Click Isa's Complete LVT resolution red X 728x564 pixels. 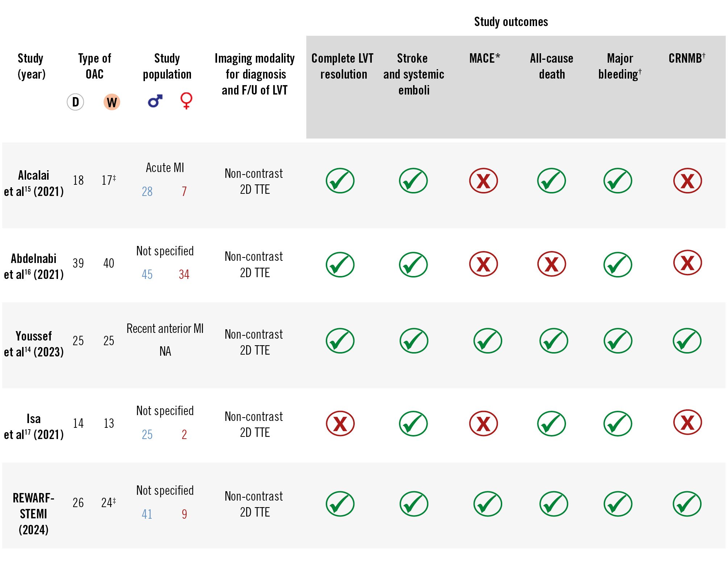click(x=340, y=423)
